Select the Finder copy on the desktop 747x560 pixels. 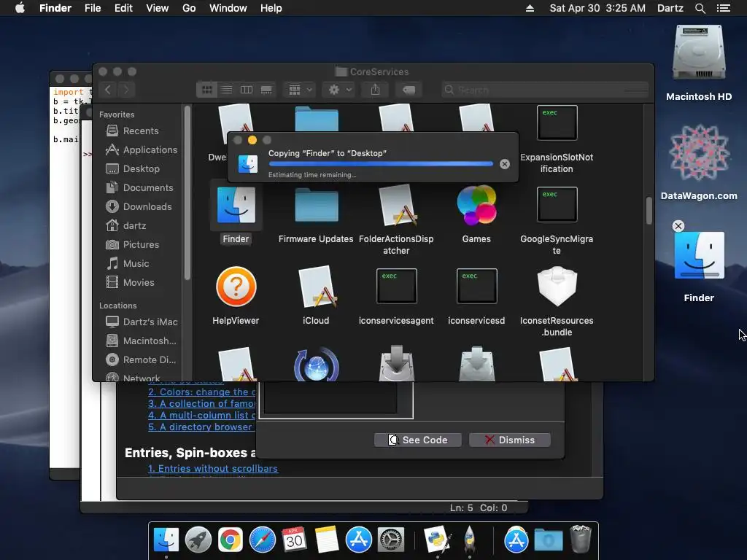coord(699,255)
